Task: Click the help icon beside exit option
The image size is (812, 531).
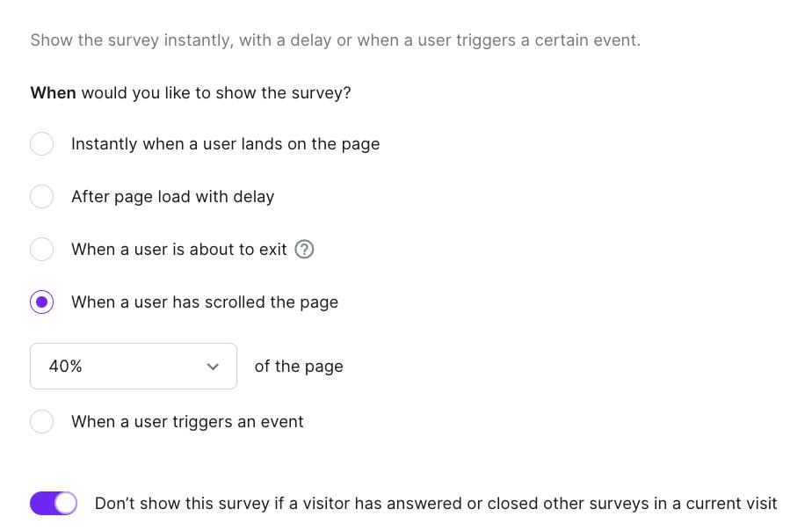Action: pos(304,250)
